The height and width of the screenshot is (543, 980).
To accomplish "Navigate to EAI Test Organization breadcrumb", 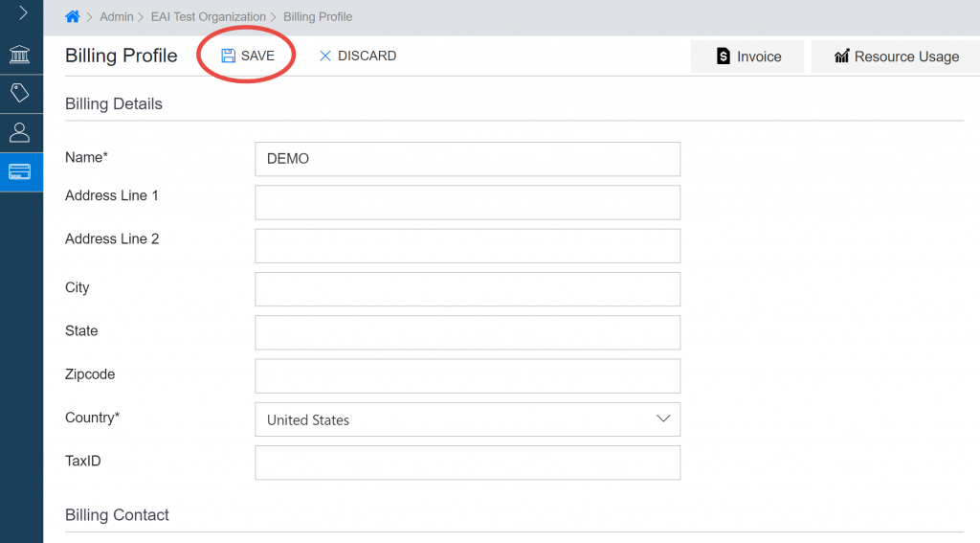I will coord(208,17).
